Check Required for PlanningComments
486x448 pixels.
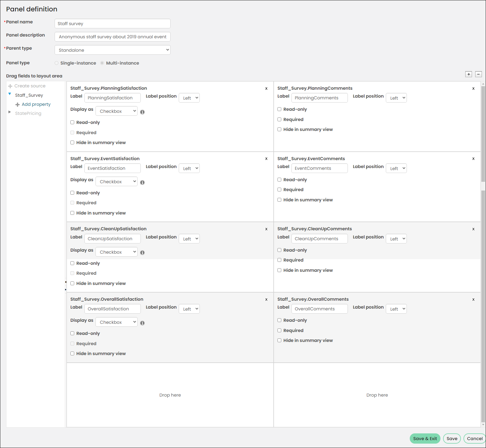[279, 120]
